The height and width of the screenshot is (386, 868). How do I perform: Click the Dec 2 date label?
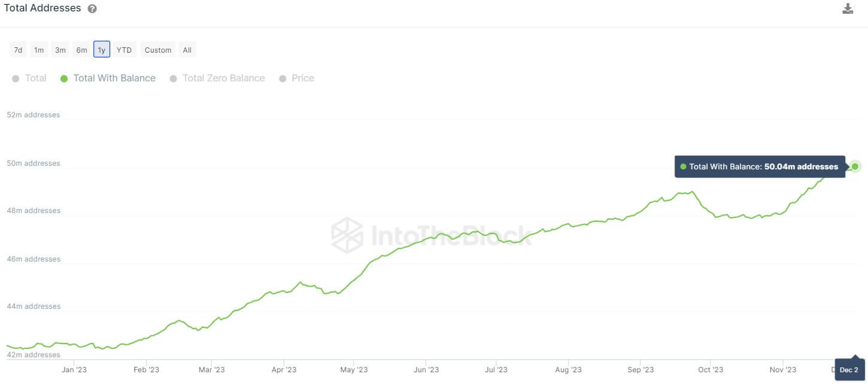click(849, 370)
